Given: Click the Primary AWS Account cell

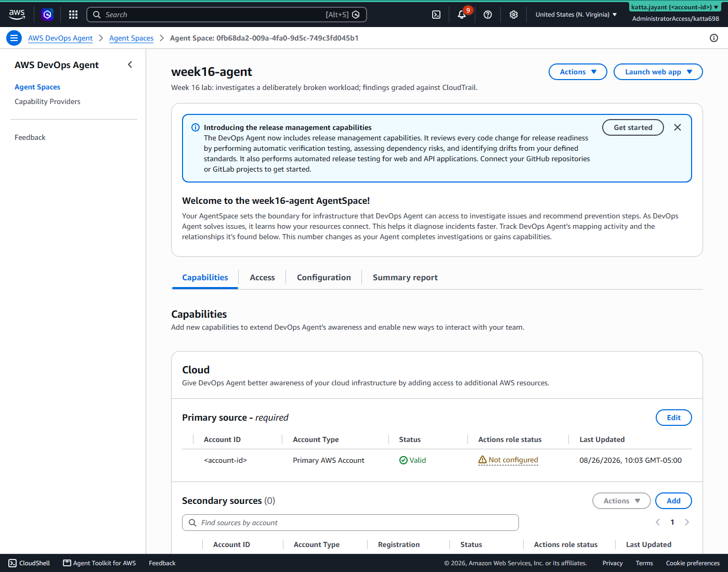Looking at the screenshot, I should click(x=329, y=460).
